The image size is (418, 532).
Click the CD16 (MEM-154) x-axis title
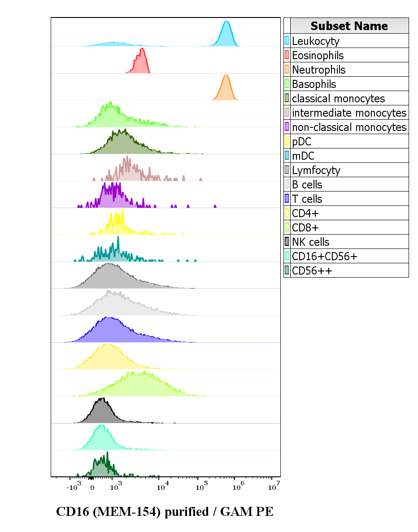pyautogui.click(x=165, y=512)
